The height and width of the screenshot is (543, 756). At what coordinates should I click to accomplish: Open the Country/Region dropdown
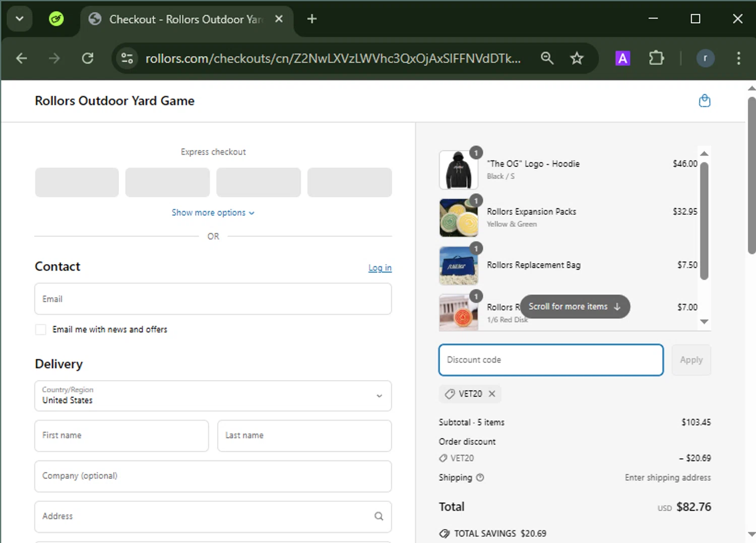[x=213, y=396]
